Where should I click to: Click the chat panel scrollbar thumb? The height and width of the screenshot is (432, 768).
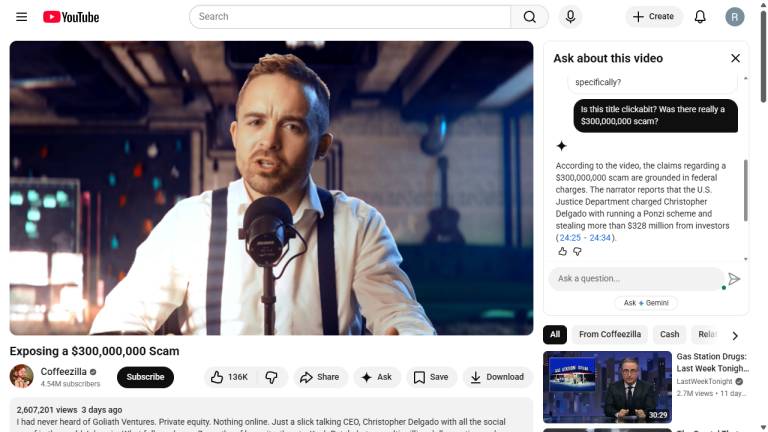point(745,190)
